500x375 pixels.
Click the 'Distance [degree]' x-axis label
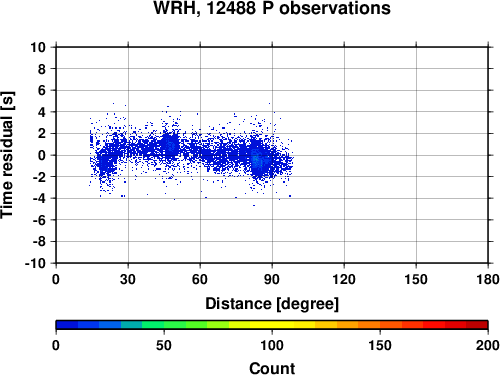click(x=272, y=304)
